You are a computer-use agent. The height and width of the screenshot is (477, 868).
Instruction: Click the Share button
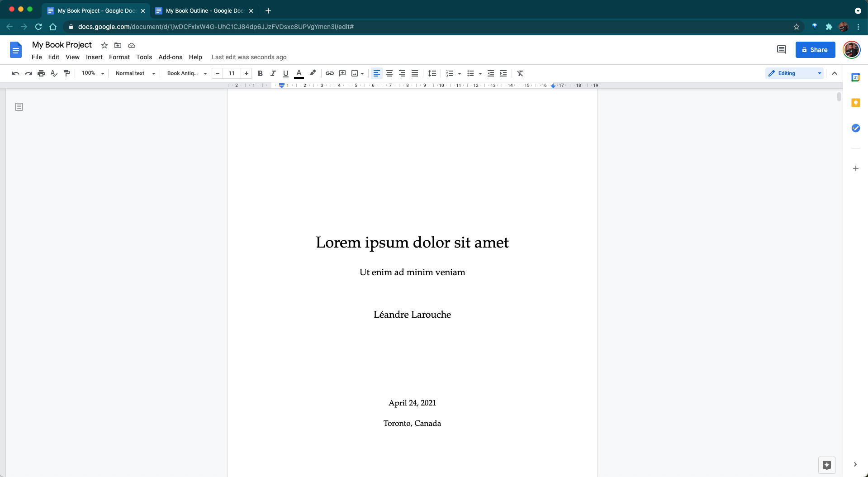815,50
